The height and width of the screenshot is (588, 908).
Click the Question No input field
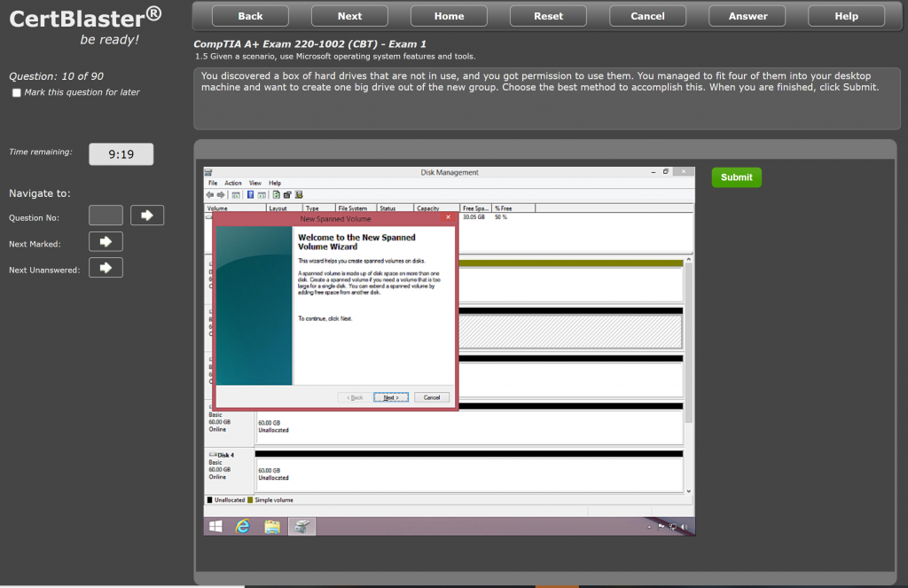click(x=106, y=216)
